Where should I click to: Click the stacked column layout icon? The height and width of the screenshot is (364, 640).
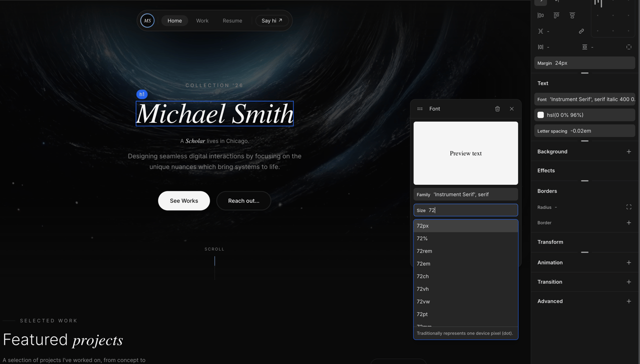(572, 15)
